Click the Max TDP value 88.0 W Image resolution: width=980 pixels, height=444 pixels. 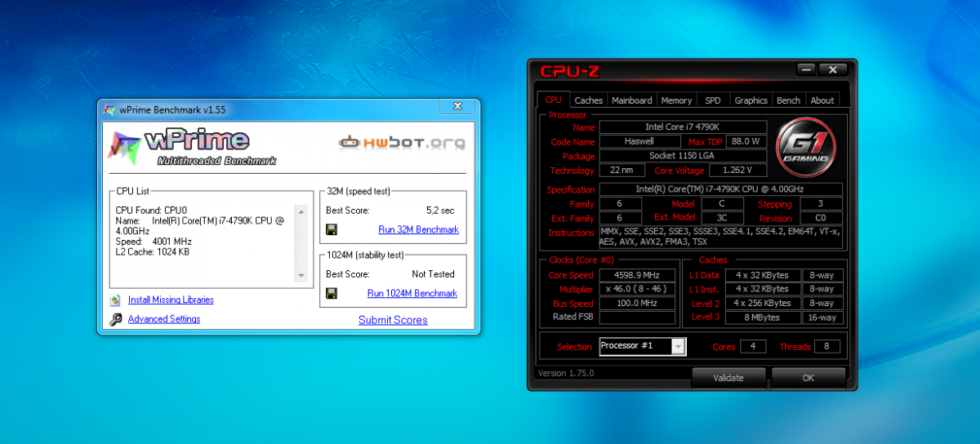point(746,141)
